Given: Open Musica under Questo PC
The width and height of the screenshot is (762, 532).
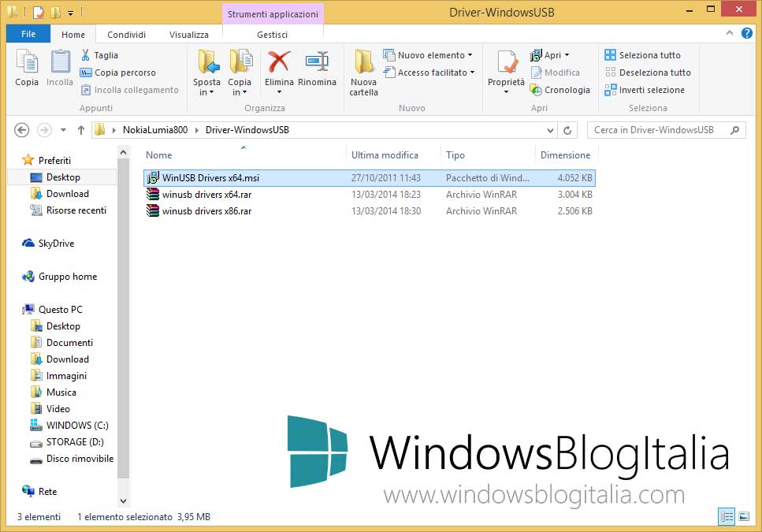Looking at the screenshot, I should (54, 392).
